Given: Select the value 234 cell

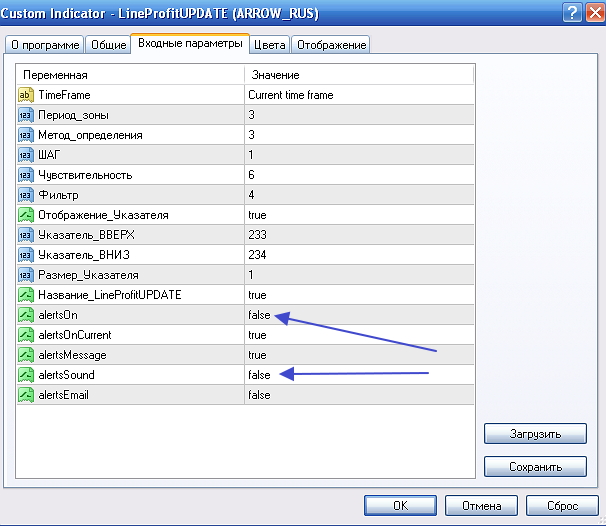Looking at the screenshot, I should pyautogui.click(x=359, y=255).
